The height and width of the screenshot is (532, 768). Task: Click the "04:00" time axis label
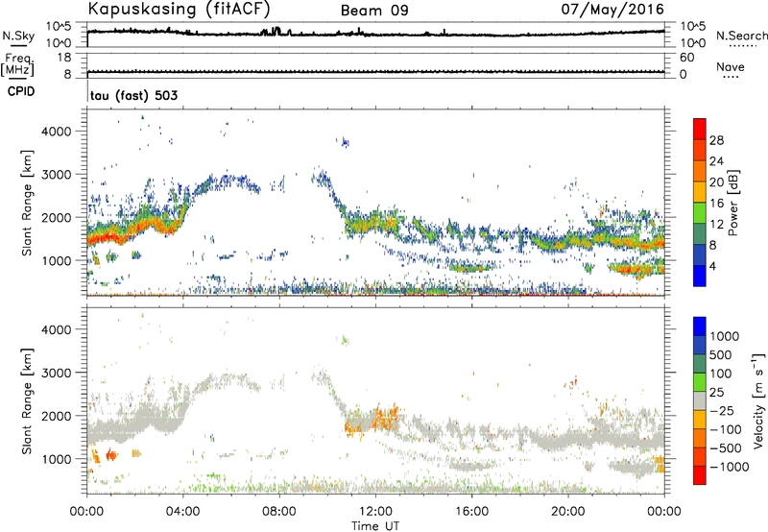(x=183, y=511)
